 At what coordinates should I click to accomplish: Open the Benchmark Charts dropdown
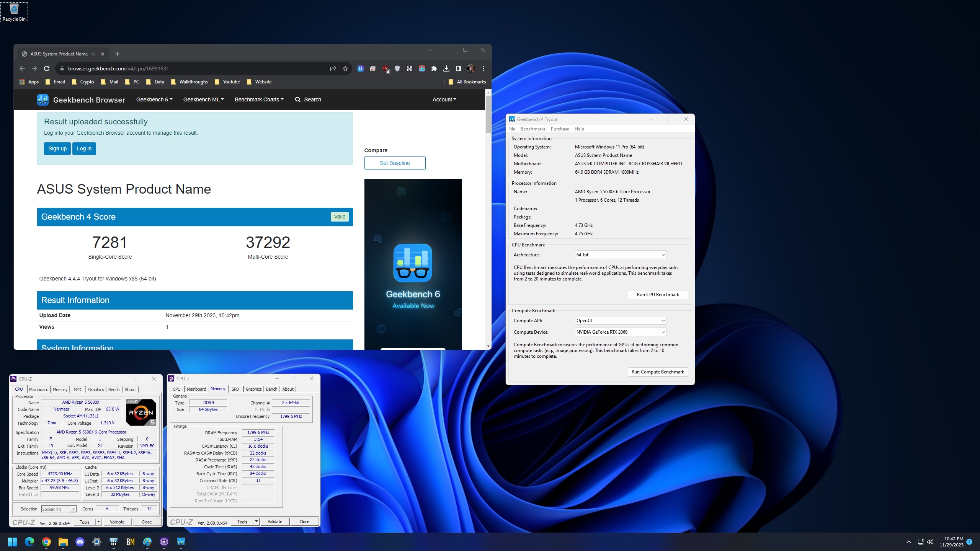259,99
